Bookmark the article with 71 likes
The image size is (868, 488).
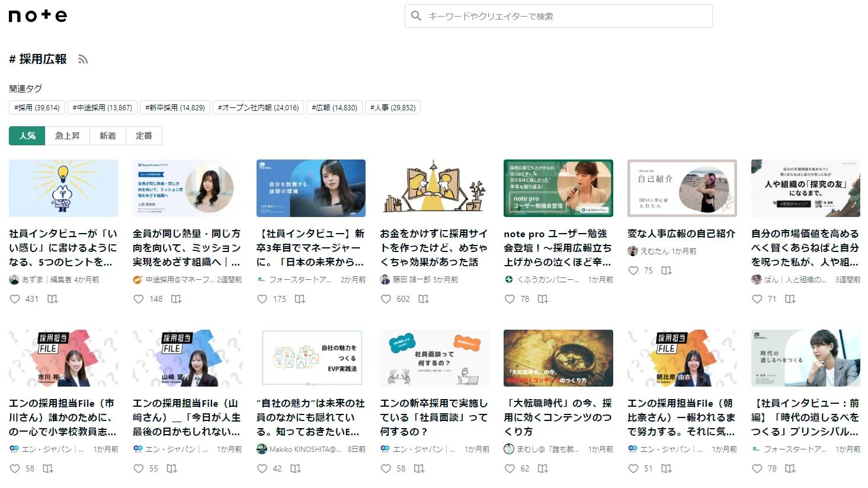tap(790, 299)
